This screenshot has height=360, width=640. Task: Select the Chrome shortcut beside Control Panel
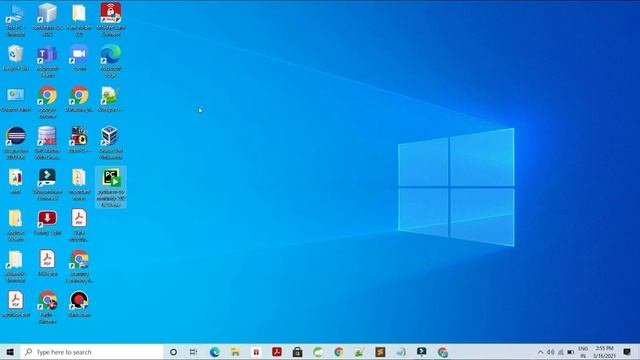(x=47, y=102)
